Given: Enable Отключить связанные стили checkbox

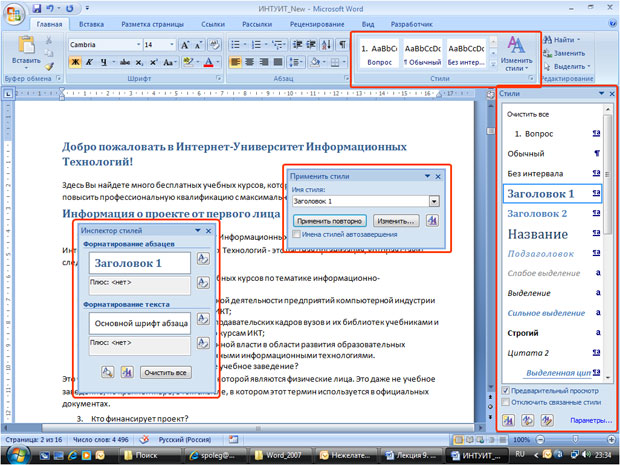Looking at the screenshot, I should [x=505, y=402].
